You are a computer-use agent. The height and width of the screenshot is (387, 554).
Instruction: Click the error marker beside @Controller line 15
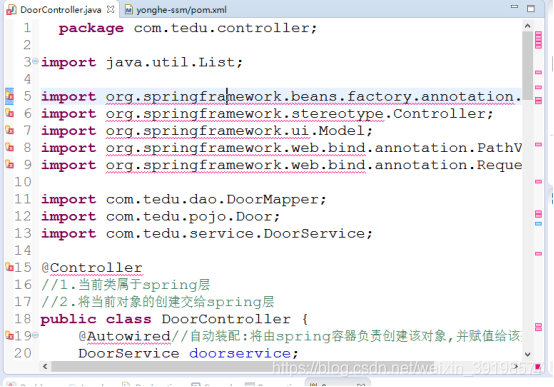pyautogui.click(x=10, y=267)
